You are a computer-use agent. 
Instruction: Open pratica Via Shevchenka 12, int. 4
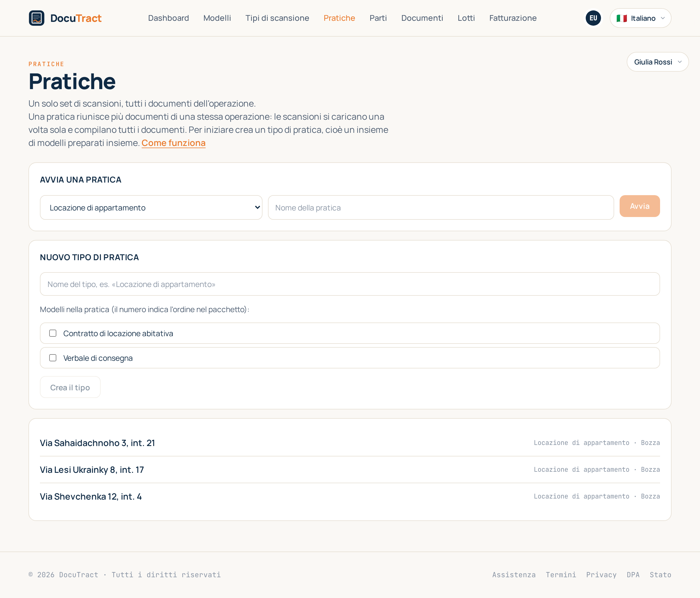coord(91,496)
